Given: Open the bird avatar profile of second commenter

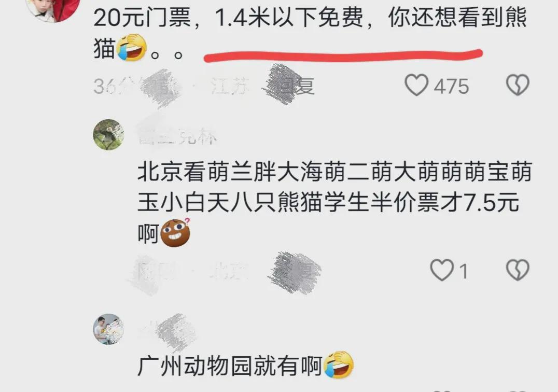Looking at the screenshot, I should 108,135.
